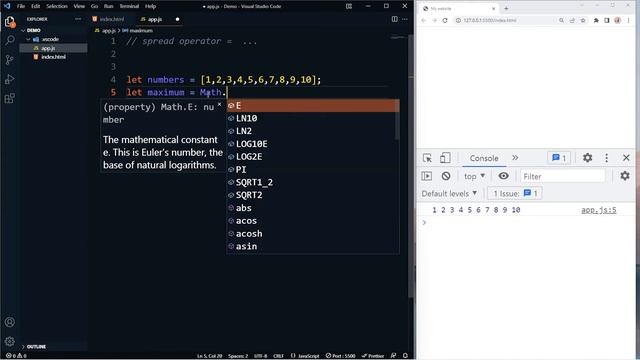The image size is (640, 360).
Task: Open the browser three-dot menu
Action: 629,20
